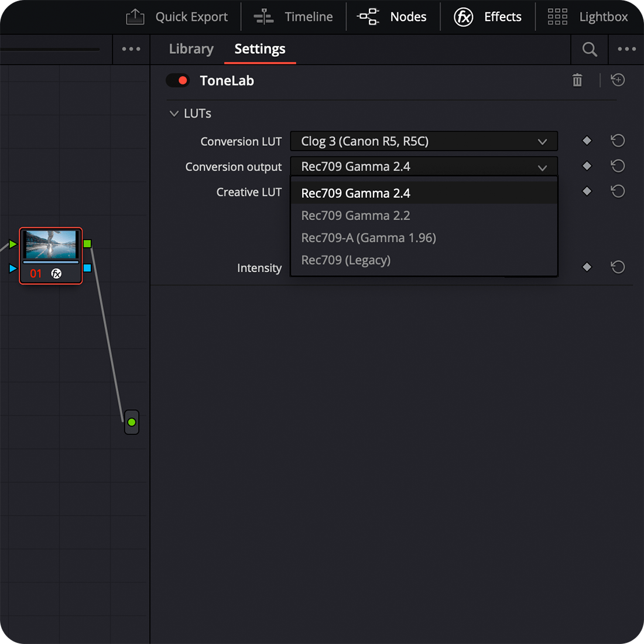Screen dimensions: 644x644
Task: Open the Conversion LUT dropdown
Action: [423, 141]
